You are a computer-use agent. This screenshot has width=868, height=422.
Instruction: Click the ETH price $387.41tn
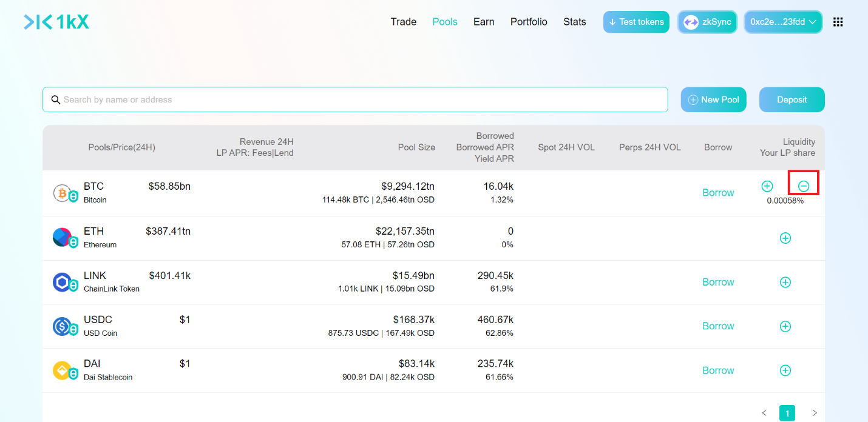(x=168, y=231)
